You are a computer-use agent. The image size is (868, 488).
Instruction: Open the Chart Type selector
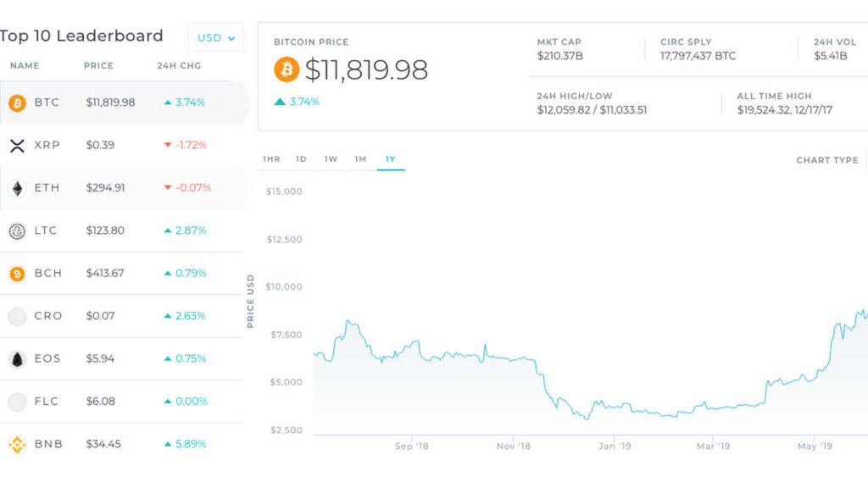pos(828,160)
